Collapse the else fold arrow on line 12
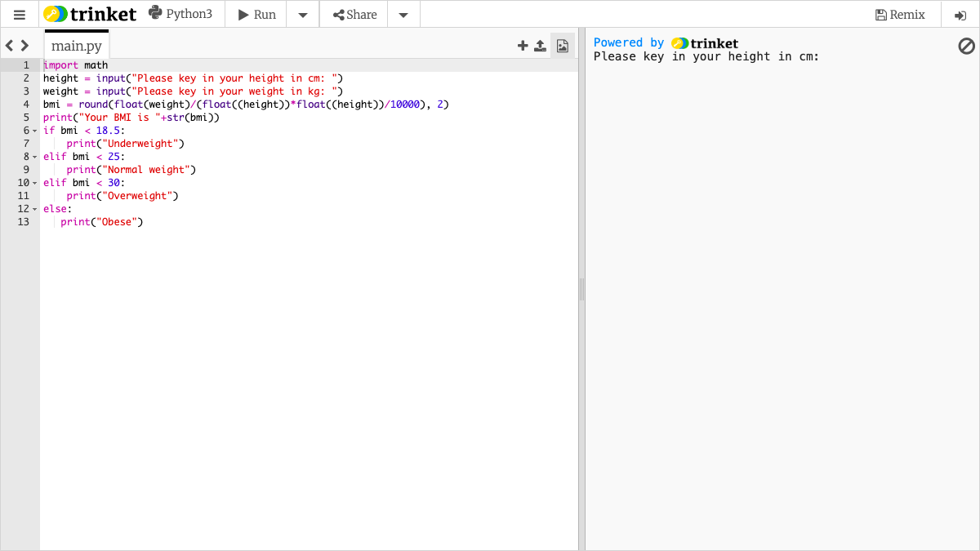 (x=35, y=209)
